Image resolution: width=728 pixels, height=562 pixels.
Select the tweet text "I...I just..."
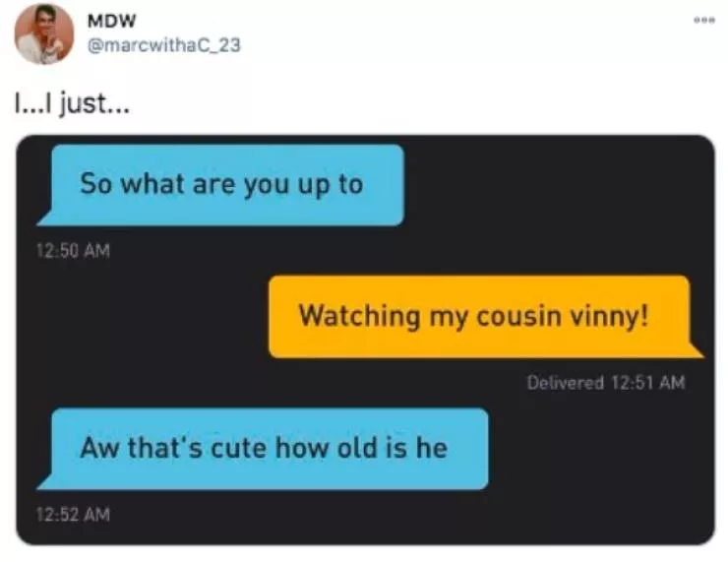72,103
